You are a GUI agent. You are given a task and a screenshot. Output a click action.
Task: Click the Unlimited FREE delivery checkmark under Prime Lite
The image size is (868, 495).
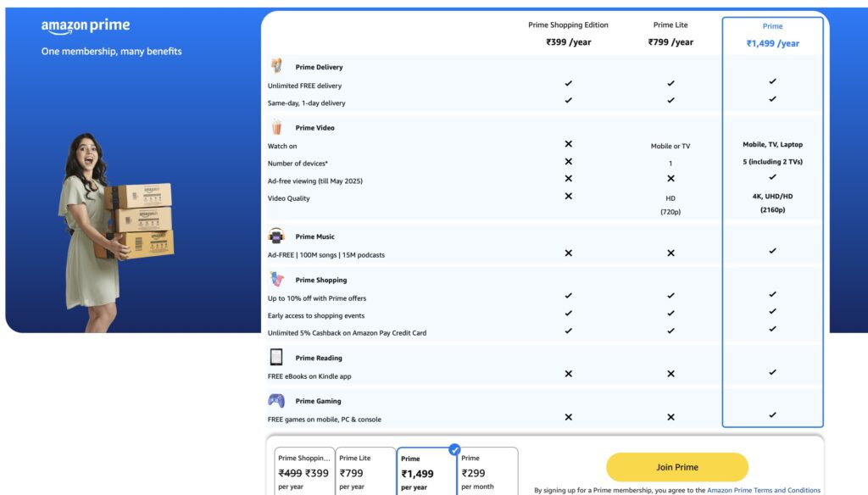pyautogui.click(x=670, y=83)
